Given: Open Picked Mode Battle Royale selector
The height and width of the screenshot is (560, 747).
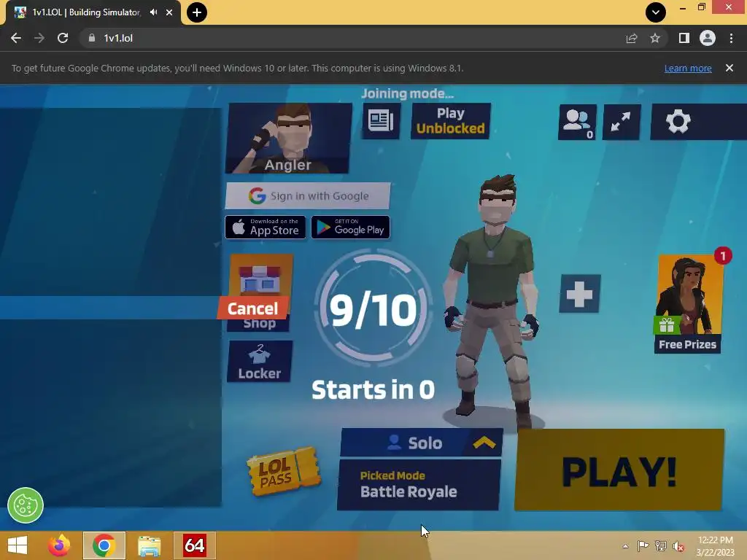Looking at the screenshot, I should [419, 484].
